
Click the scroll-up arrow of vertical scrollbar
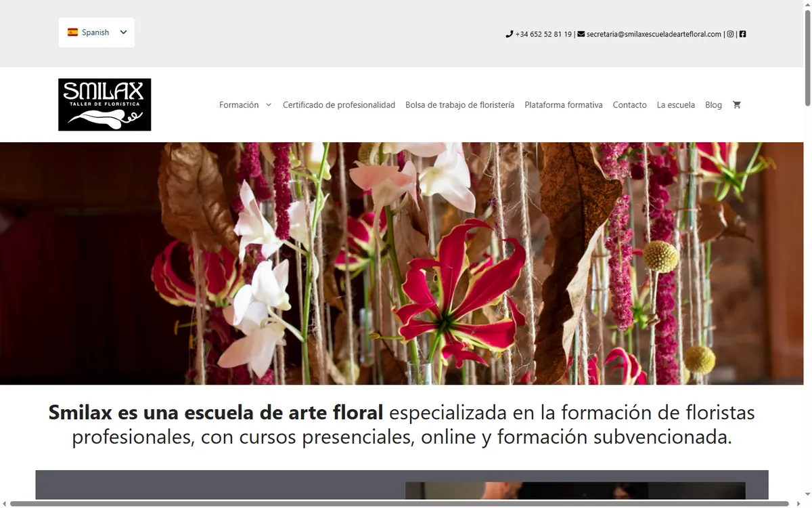[x=808, y=4]
